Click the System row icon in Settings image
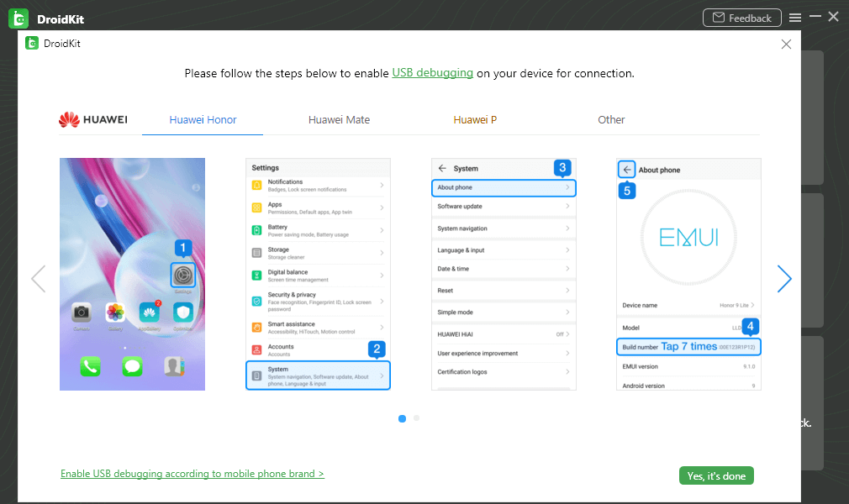The height and width of the screenshot is (504, 849). tap(256, 375)
